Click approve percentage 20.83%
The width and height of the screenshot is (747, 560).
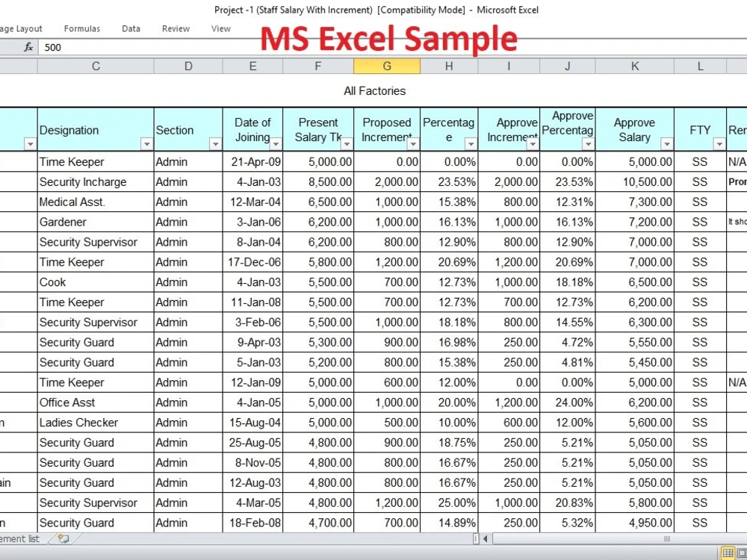click(x=568, y=503)
